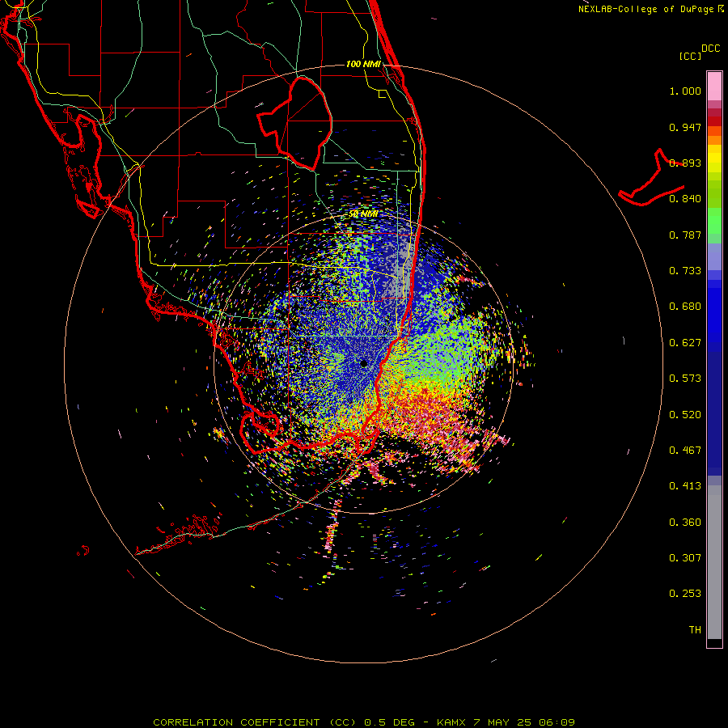Click the Bahamas island outline at right
728x728 pixels.
tap(651, 178)
